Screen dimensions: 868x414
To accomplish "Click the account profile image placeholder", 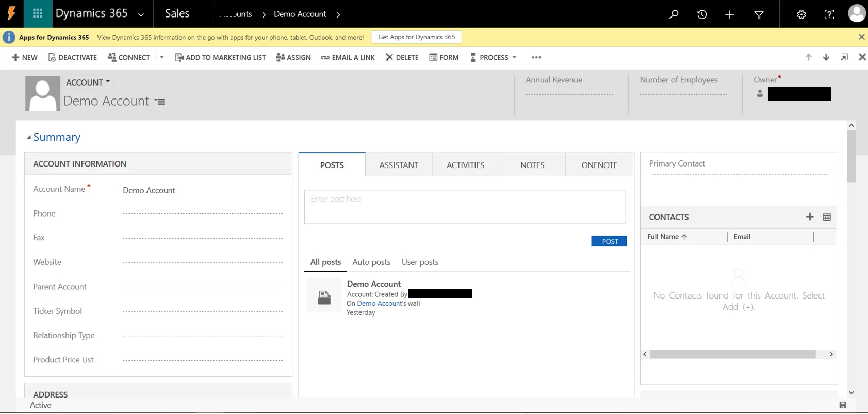I will coord(43,93).
